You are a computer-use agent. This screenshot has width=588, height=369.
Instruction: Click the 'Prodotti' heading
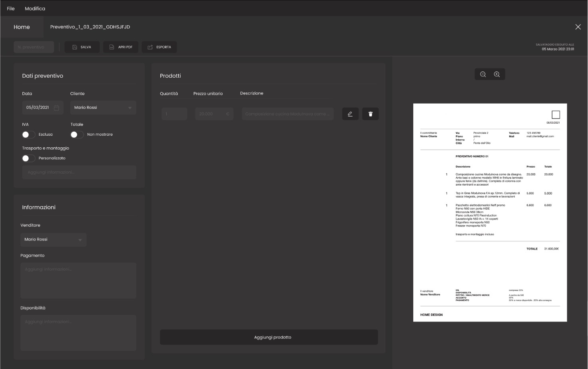pyautogui.click(x=170, y=76)
